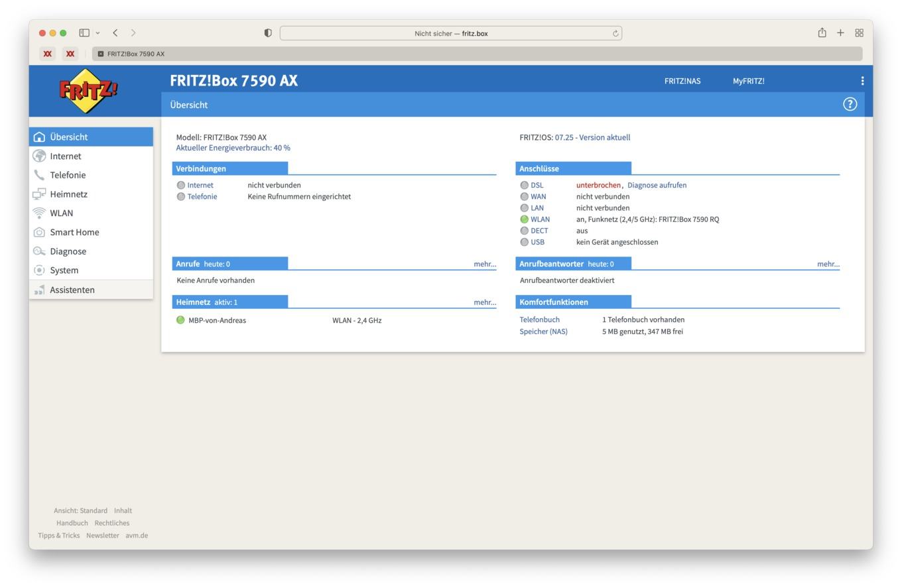The height and width of the screenshot is (588, 902).
Task: Click the Heimnetz network icon in sidebar
Action: pyautogui.click(x=39, y=194)
